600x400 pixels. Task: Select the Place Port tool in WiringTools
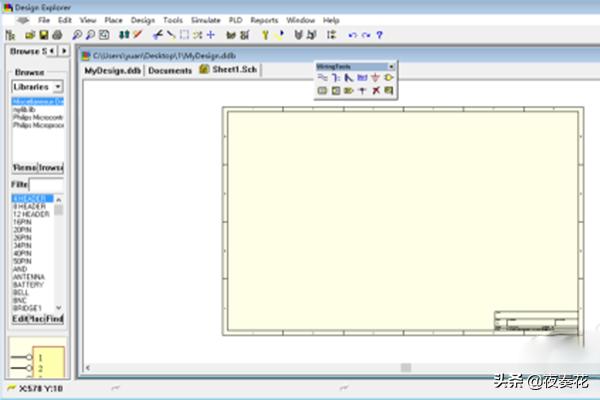[x=349, y=91]
